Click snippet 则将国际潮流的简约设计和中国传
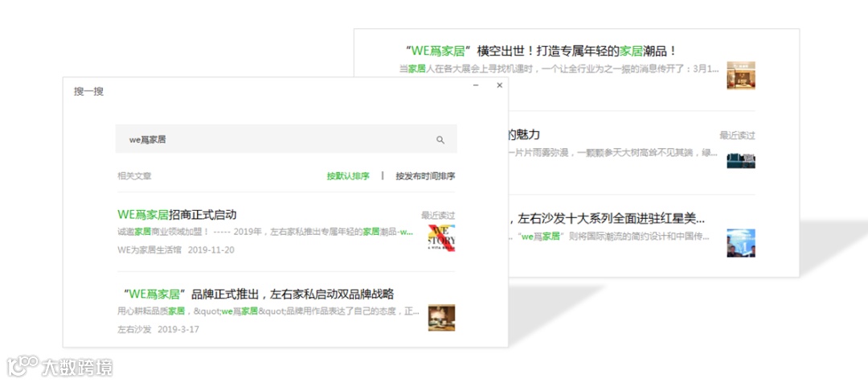The image size is (868, 383). click(609, 237)
